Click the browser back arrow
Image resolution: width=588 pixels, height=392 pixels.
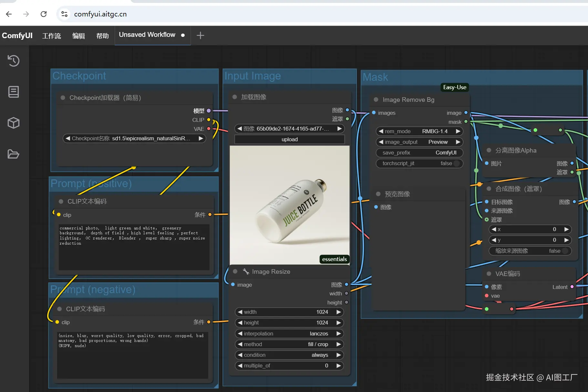coord(9,14)
